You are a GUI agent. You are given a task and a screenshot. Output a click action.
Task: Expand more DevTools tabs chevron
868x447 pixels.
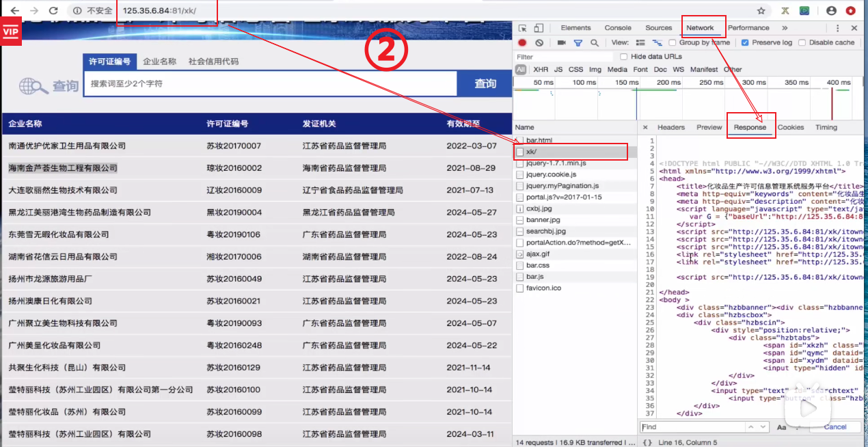(784, 28)
